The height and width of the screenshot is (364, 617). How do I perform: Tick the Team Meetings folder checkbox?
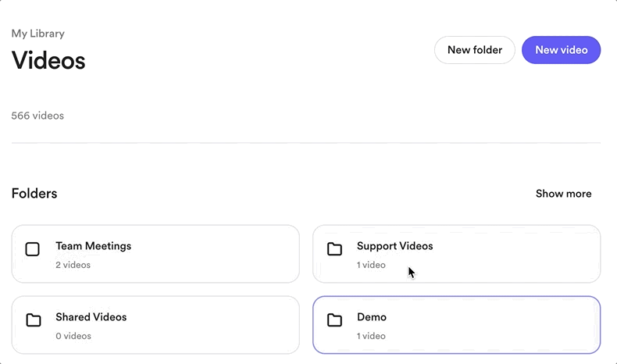pos(32,249)
